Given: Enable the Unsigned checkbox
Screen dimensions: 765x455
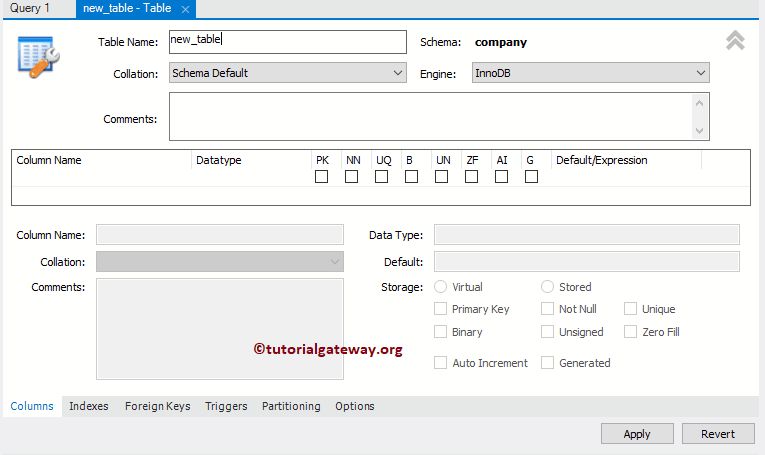Looking at the screenshot, I should pos(547,332).
